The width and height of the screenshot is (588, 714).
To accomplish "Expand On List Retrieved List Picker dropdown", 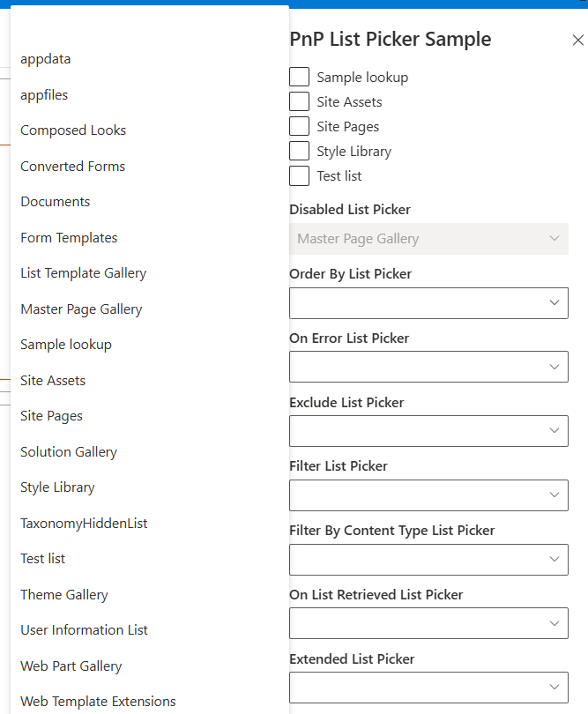I will [428, 623].
